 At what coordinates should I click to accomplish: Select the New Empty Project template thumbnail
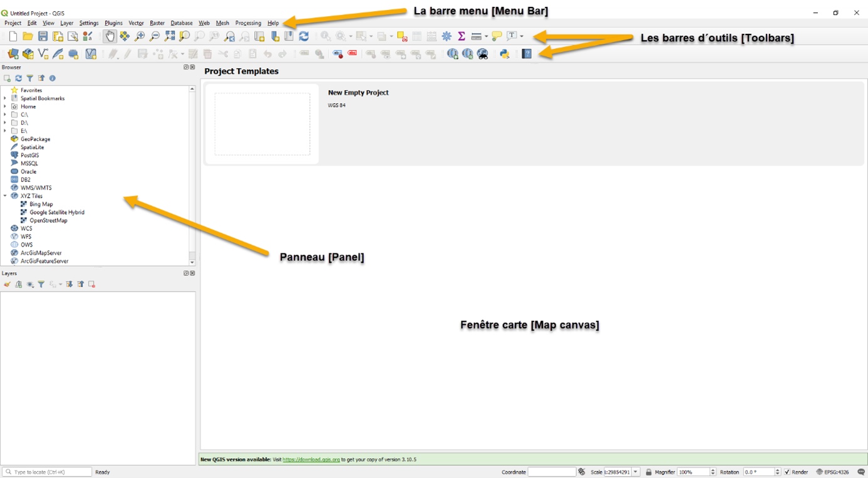click(262, 124)
